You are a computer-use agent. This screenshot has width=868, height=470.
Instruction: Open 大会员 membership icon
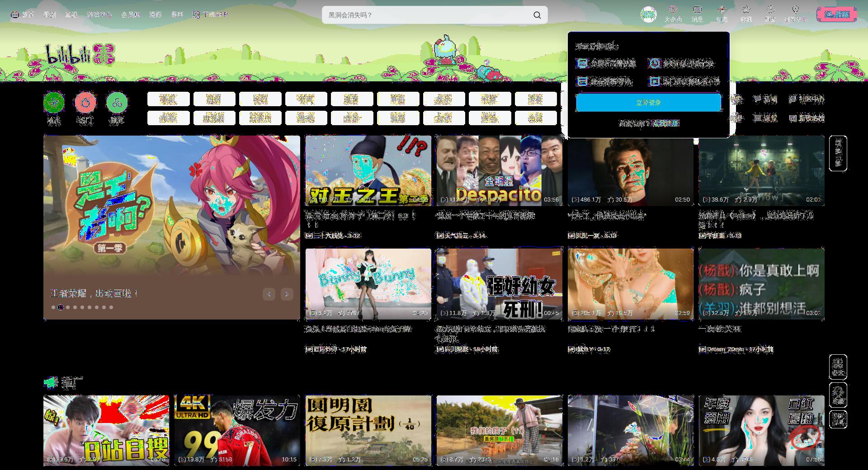673,9
